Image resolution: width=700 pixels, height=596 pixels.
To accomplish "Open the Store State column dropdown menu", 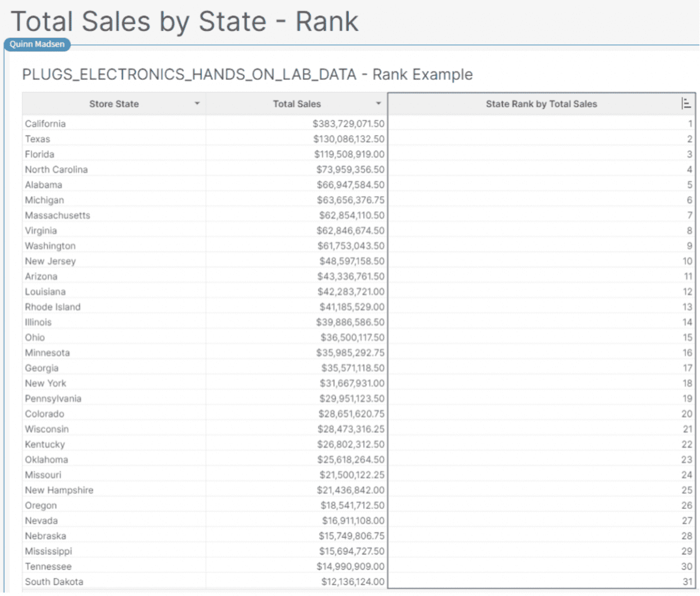I will pyautogui.click(x=197, y=103).
